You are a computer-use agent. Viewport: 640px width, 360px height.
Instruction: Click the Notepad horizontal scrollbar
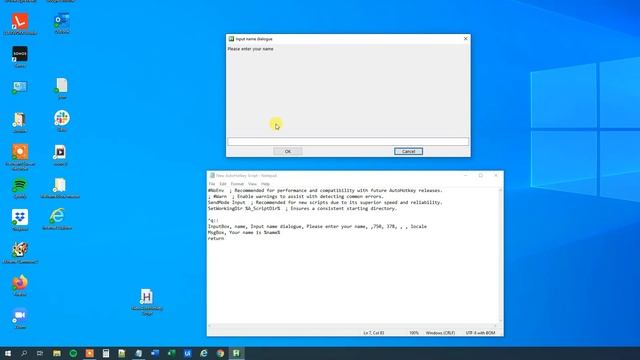point(353,326)
